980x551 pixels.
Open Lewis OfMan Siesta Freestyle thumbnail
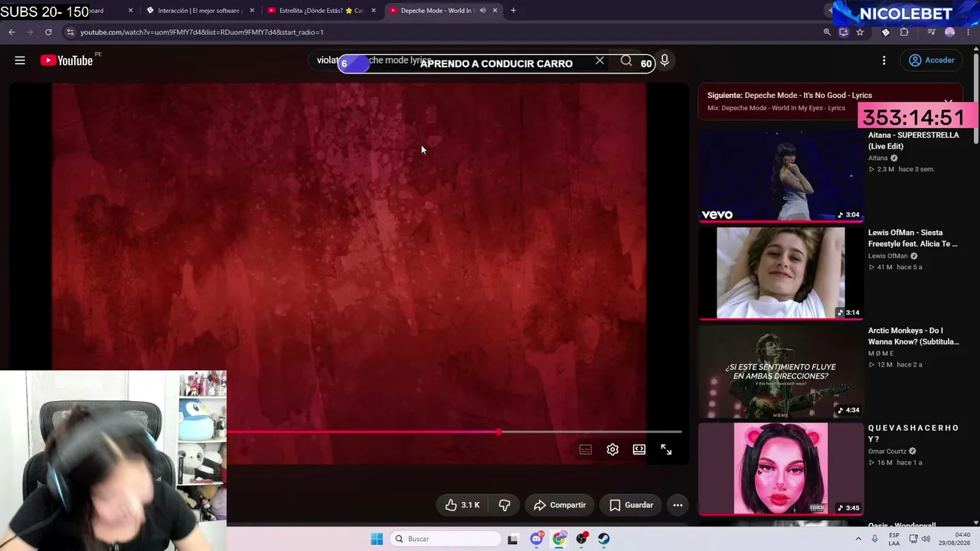[781, 272]
